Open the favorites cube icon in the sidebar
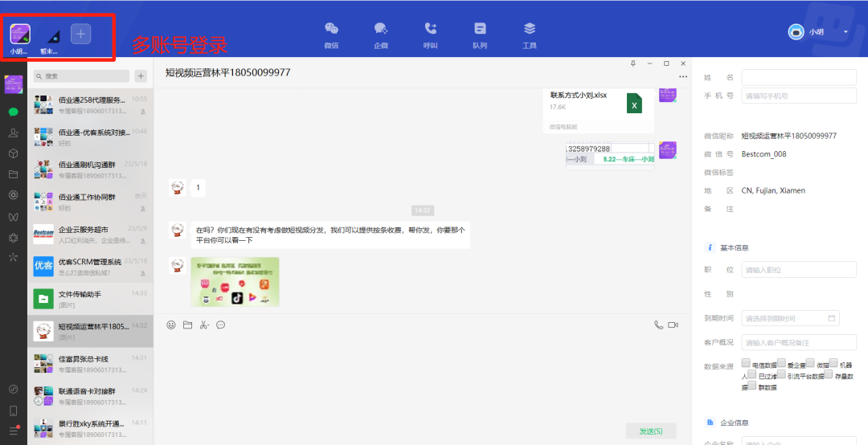 pos(14,153)
